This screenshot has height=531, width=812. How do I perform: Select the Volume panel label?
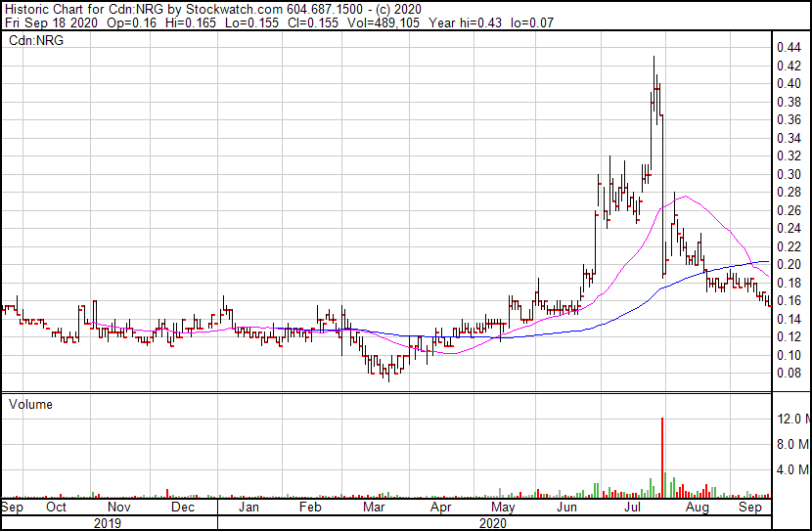30,404
